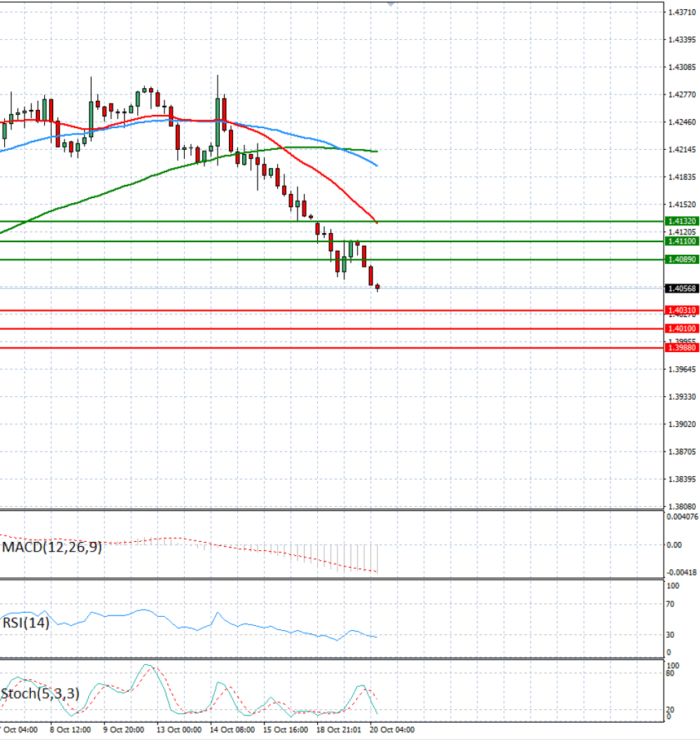Click the black current price label 1.40568
This screenshot has height=740, width=700.
(x=682, y=288)
